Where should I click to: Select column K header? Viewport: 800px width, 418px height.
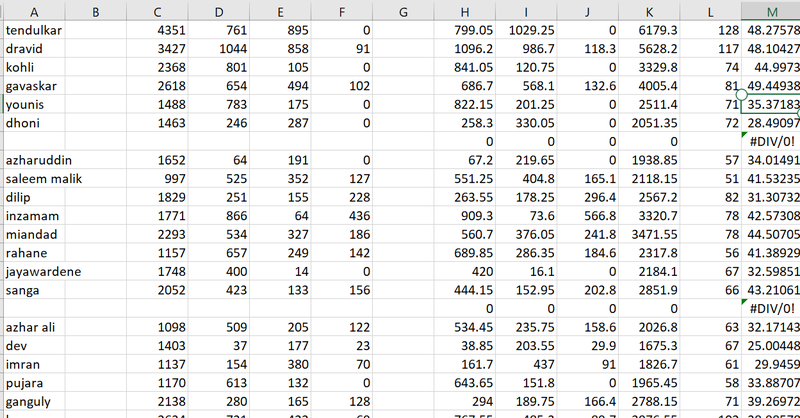(x=649, y=12)
